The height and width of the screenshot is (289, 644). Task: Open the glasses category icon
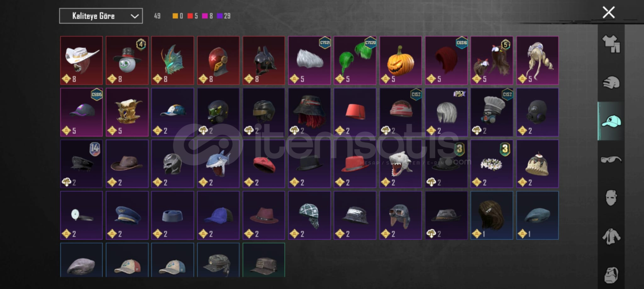(x=611, y=159)
